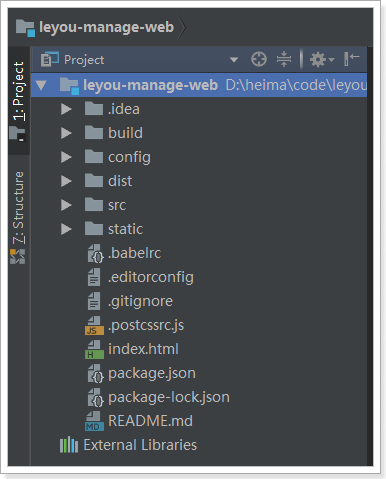Image resolution: width=386 pixels, height=479 pixels.
Task: Hide the Project tool window
Action: pyautogui.click(x=351, y=59)
